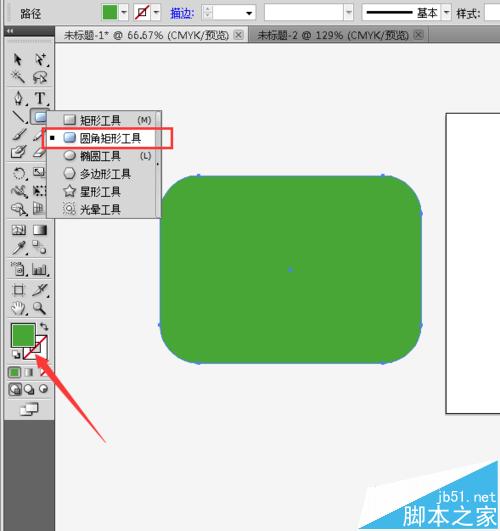Viewport: 500px width, 531px height.
Task: Click the white artboard on the right
Action: pos(473,263)
